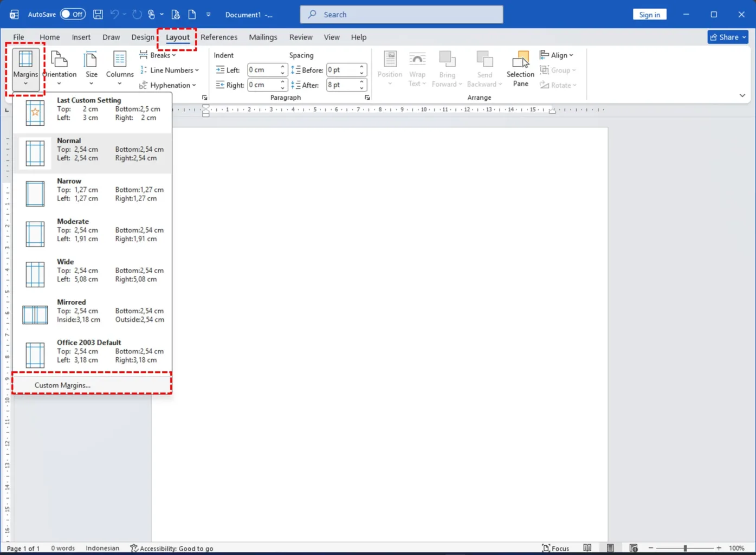Collapse the ribbon with the chevron
756x555 pixels.
pyautogui.click(x=742, y=95)
